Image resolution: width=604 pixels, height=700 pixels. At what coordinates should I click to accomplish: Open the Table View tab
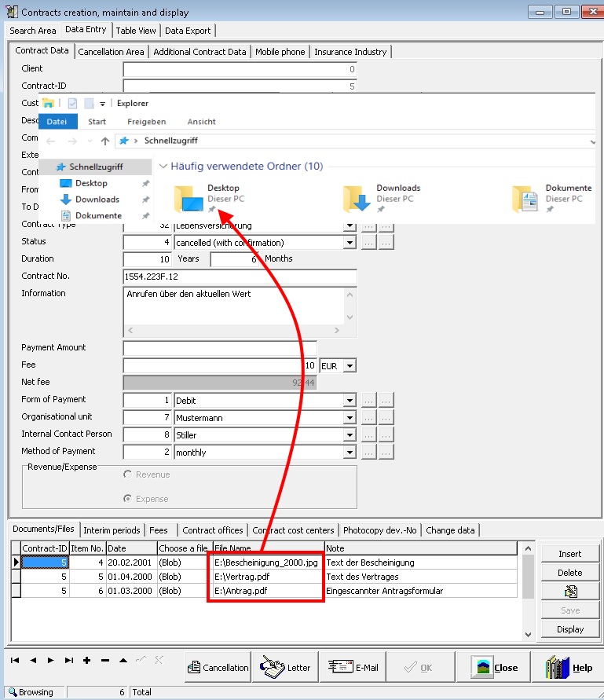pyautogui.click(x=136, y=31)
